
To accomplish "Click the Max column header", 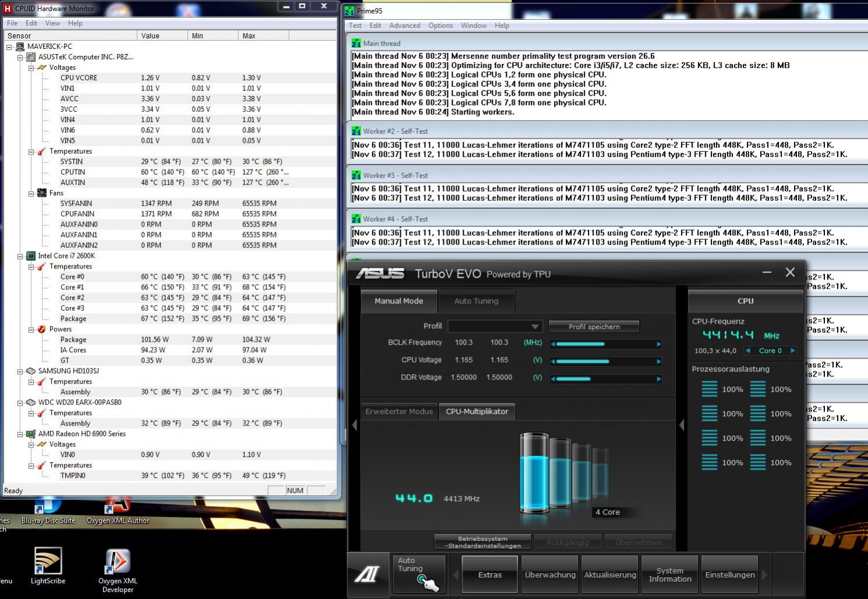I will pyautogui.click(x=264, y=36).
